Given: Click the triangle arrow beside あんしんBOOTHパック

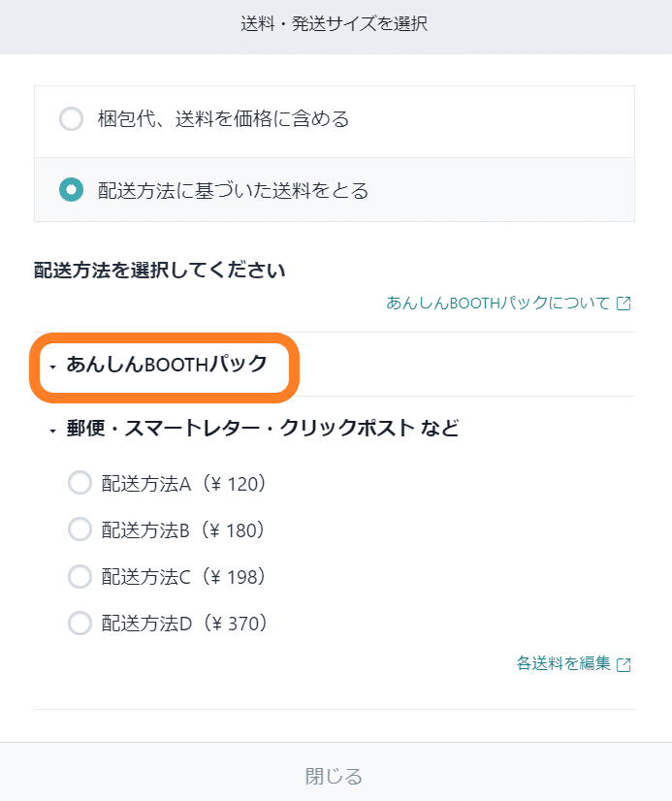Looking at the screenshot, I should coord(52,367).
